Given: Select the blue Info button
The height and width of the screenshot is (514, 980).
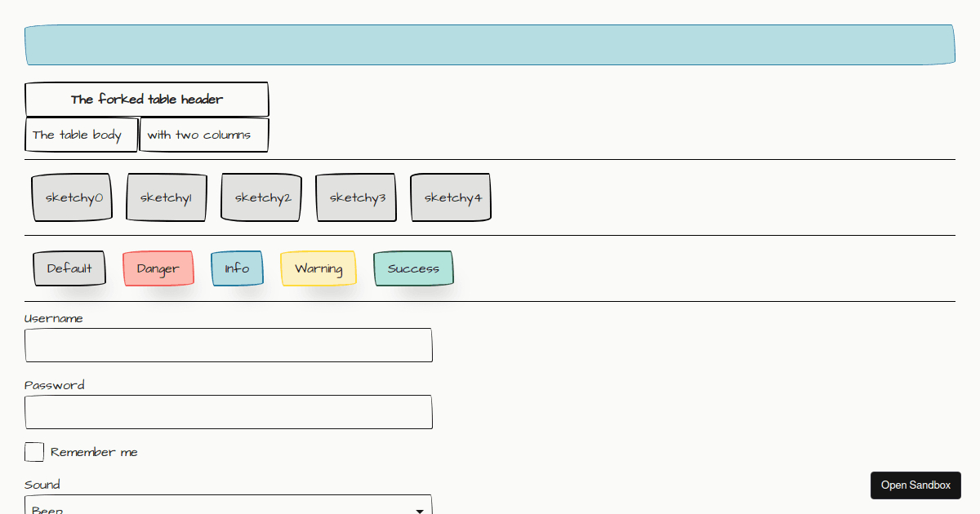Looking at the screenshot, I should tap(237, 268).
